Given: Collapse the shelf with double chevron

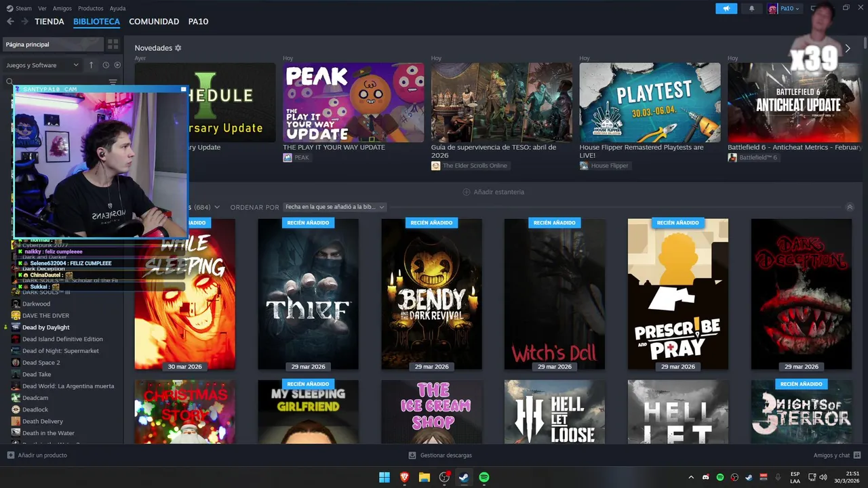Looking at the screenshot, I should 850,207.
